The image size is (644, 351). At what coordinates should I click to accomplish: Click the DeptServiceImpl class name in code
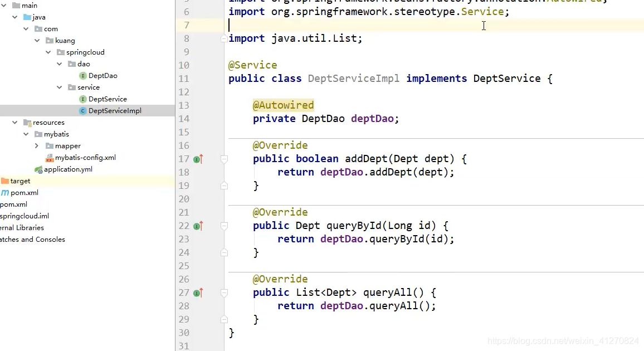click(354, 79)
